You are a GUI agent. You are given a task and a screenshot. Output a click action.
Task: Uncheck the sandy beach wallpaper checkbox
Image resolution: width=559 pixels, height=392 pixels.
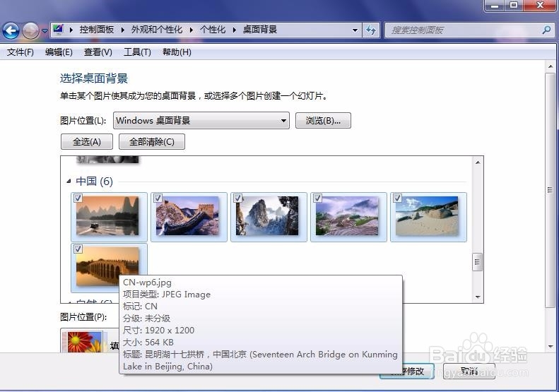click(x=397, y=198)
